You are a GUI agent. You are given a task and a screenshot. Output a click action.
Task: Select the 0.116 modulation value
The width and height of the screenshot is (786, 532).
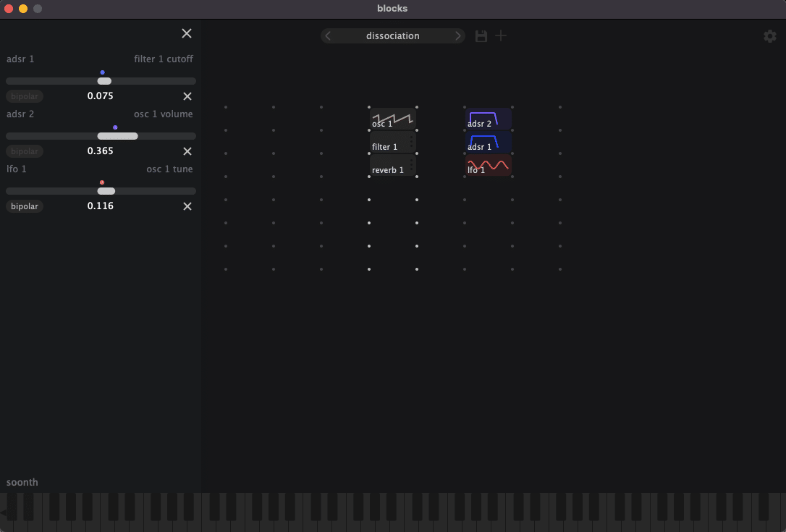click(x=101, y=206)
